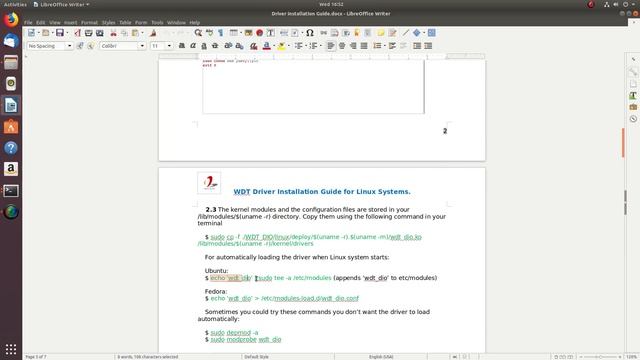Viewport: 640px width, 360px height.
Task: Expand the Insert Table dropdown arrow
Action: (241, 33)
